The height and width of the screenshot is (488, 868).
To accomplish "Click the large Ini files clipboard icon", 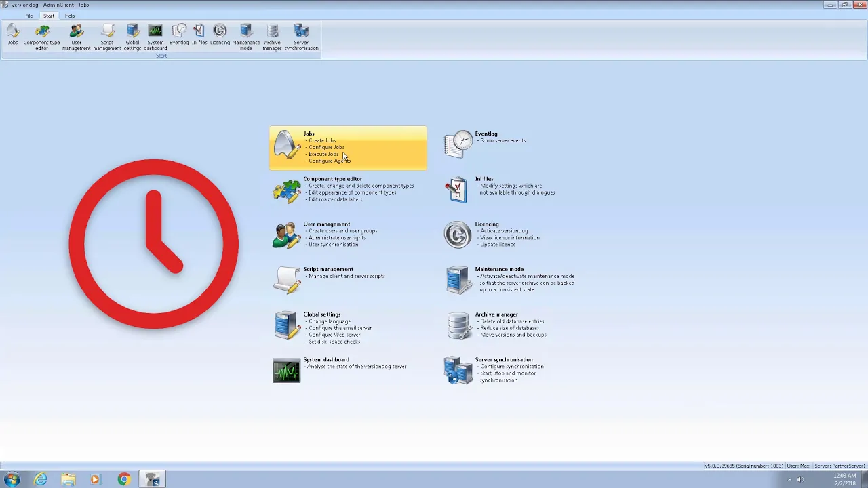I will tap(457, 190).
